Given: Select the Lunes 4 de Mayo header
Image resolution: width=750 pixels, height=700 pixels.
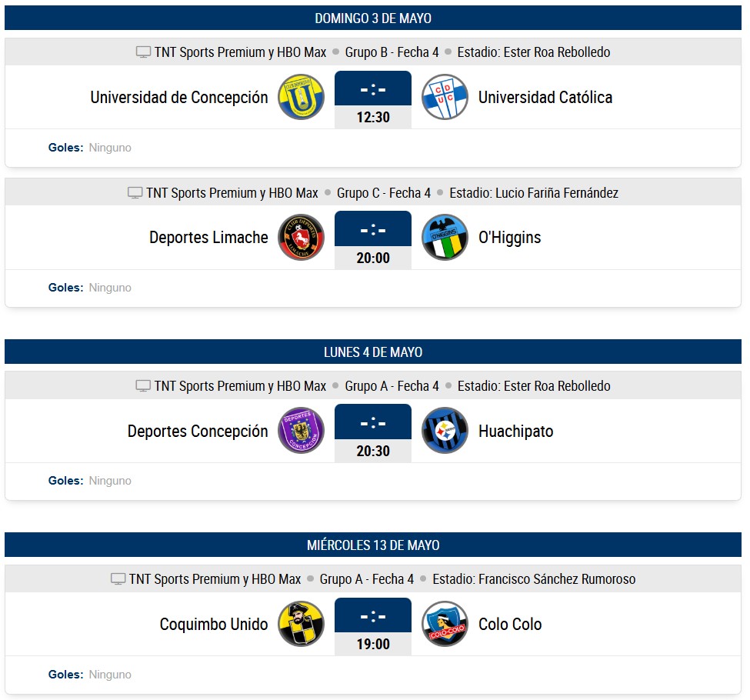Looking at the screenshot, I should [373, 352].
